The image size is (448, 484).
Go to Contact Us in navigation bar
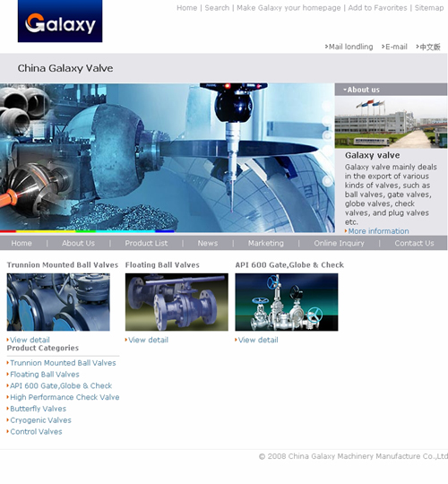click(414, 243)
